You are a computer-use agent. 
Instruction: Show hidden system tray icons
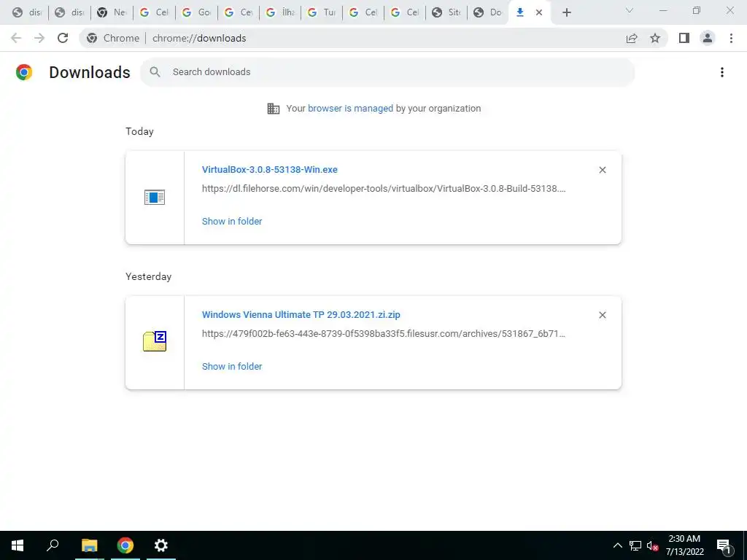coord(617,545)
